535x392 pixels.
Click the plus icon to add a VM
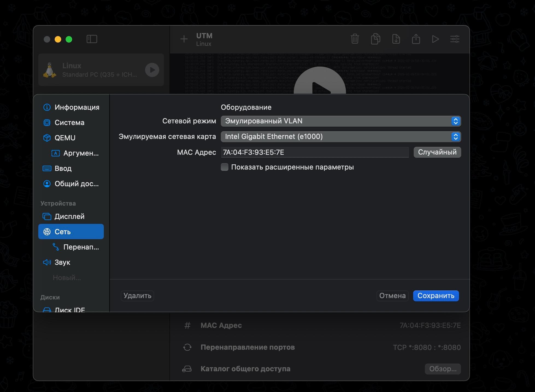(x=184, y=39)
